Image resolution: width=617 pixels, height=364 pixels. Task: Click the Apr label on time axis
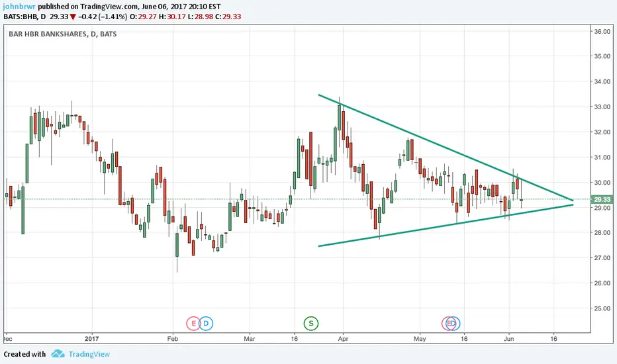click(x=343, y=339)
